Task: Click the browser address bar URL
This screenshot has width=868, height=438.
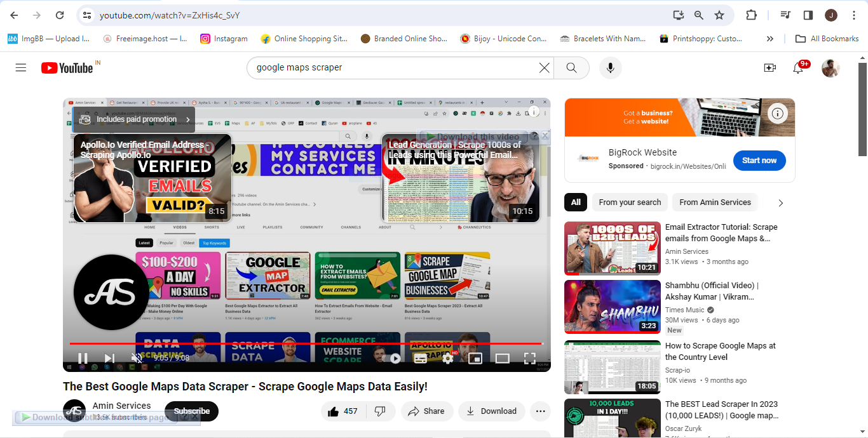Action: 170,15
